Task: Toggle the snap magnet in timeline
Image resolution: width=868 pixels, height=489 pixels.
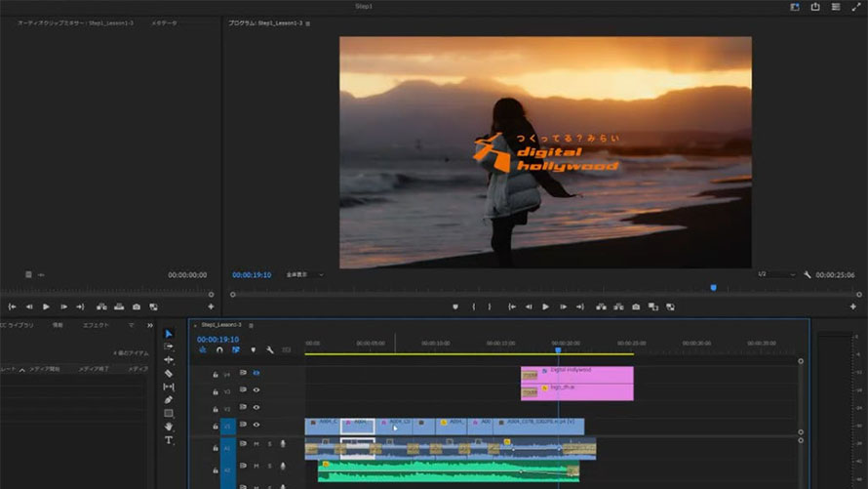Action: 219,349
